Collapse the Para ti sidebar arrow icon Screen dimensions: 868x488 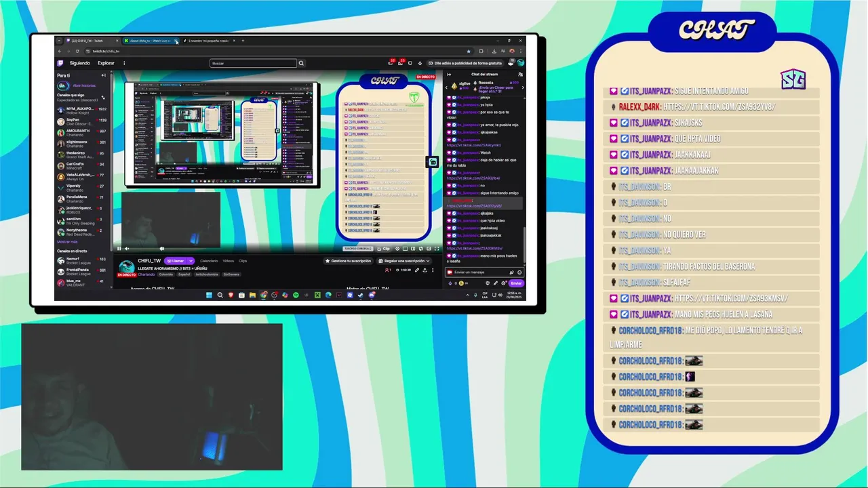[x=103, y=75]
